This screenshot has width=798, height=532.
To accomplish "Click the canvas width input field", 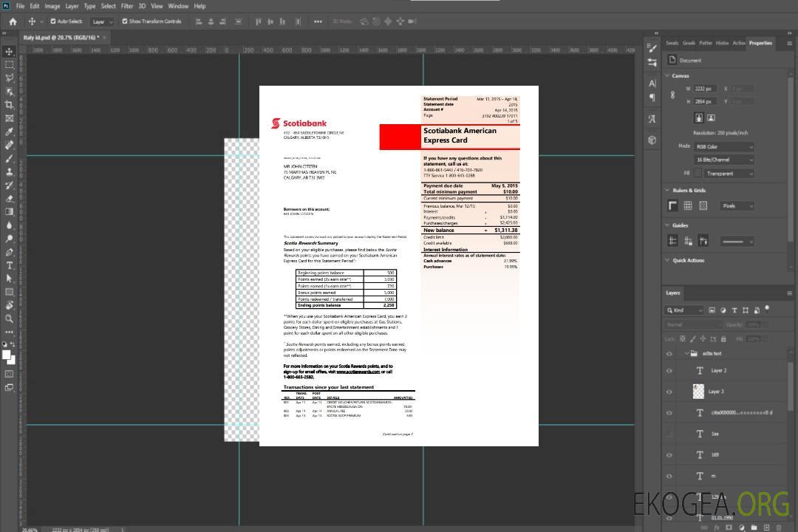I will coord(705,89).
